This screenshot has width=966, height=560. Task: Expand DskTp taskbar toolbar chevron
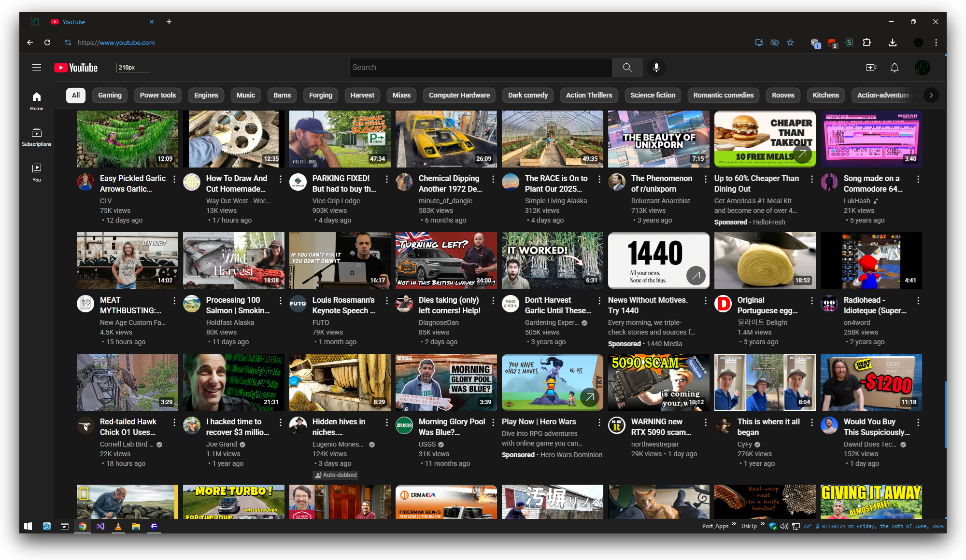pyautogui.click(x=763, y=524)
